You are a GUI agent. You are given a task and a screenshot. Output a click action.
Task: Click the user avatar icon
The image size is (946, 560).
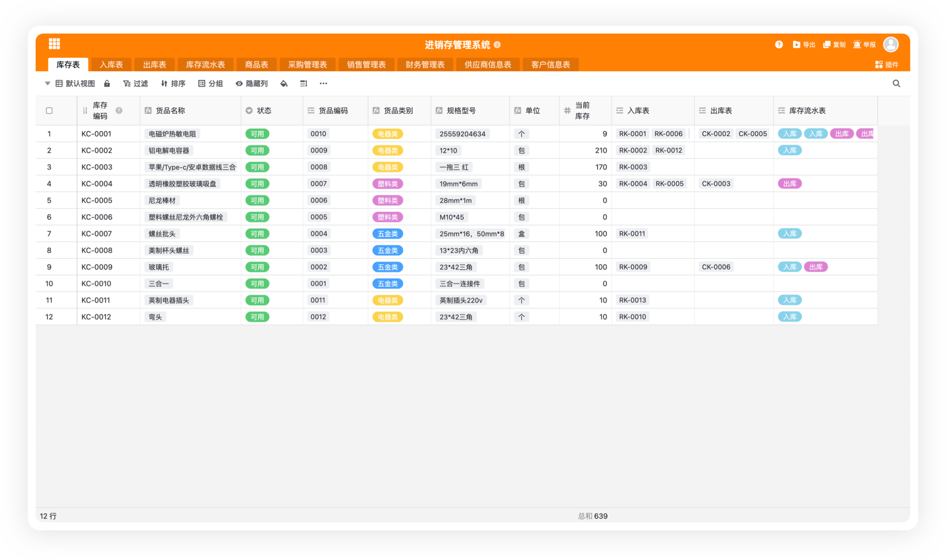[891, 45]
